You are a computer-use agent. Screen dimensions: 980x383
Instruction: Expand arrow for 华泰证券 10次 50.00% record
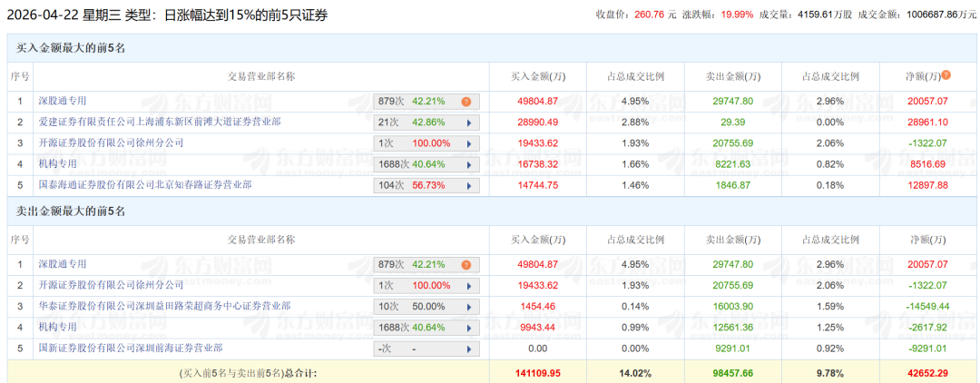468,307
